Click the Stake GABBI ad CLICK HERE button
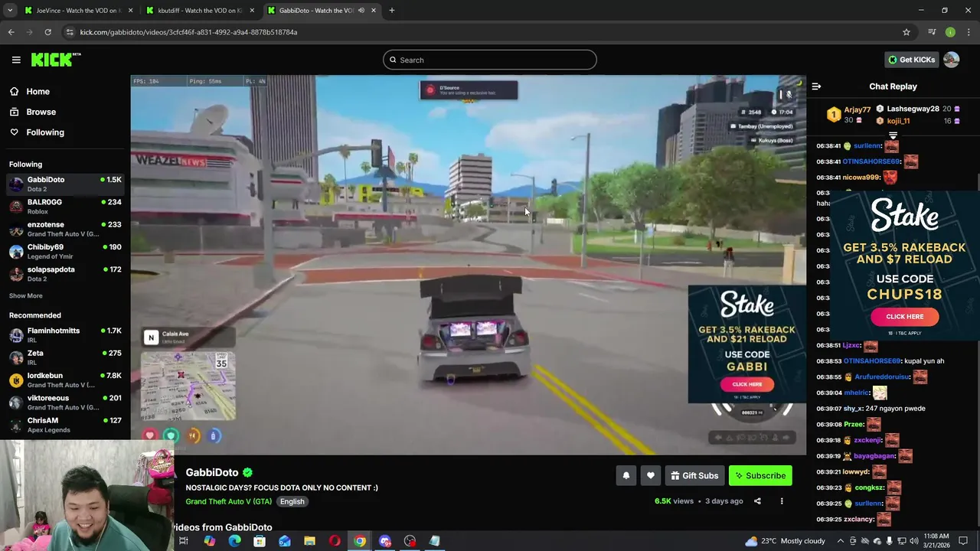980x551 pixels. [x=746, y=384]
